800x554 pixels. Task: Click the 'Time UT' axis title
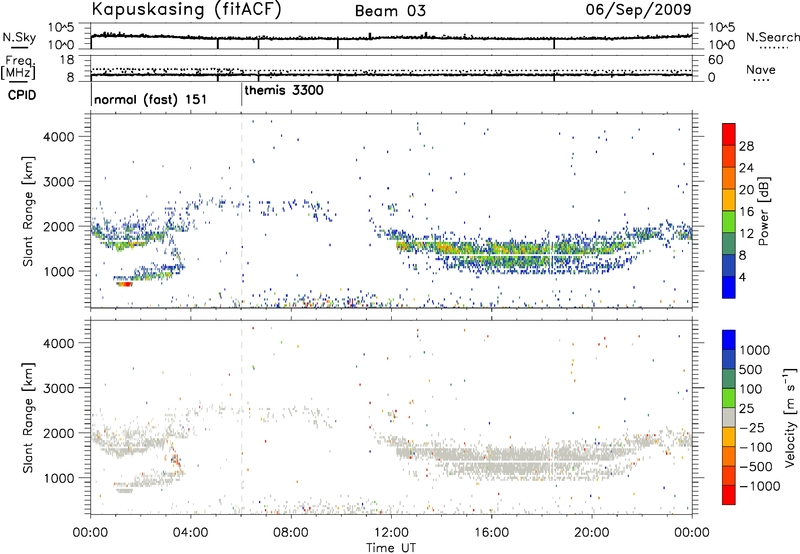391,547
